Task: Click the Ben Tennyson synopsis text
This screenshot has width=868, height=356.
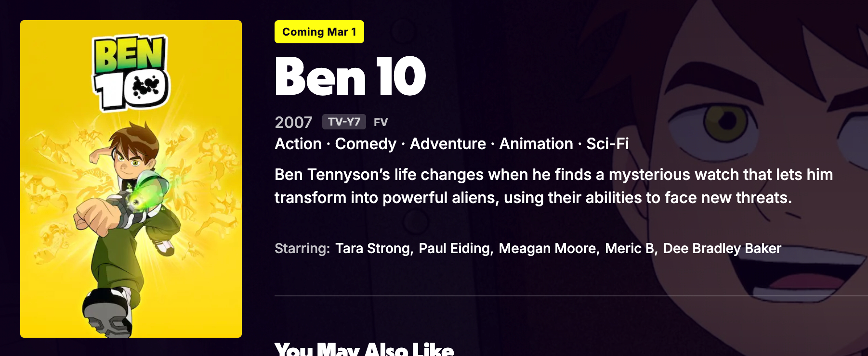Action: (x=553, y=186)
